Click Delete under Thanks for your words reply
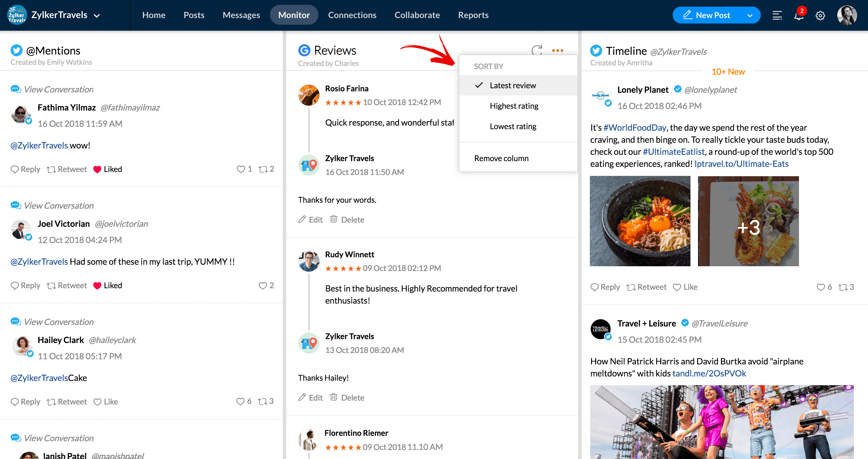The height and width of the screenshot is (459, 868). [347, 220]
